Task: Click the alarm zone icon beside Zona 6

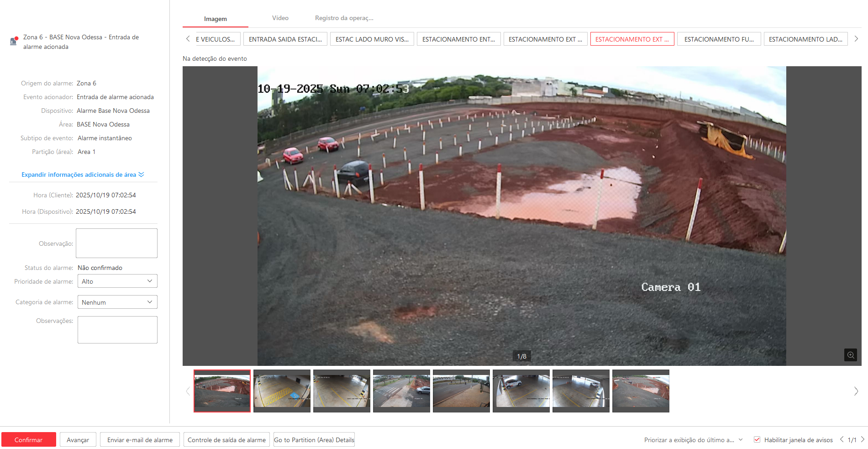Action: coord(14,41)
